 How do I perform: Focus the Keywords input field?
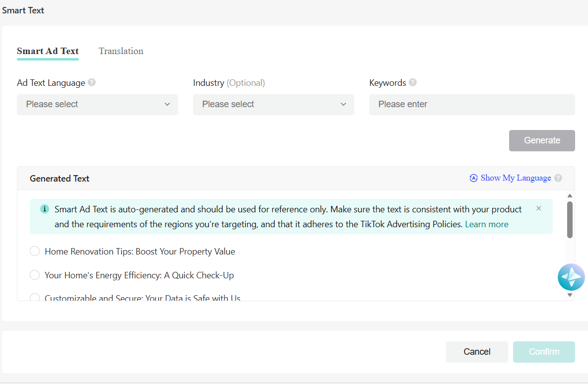point(472,105)
